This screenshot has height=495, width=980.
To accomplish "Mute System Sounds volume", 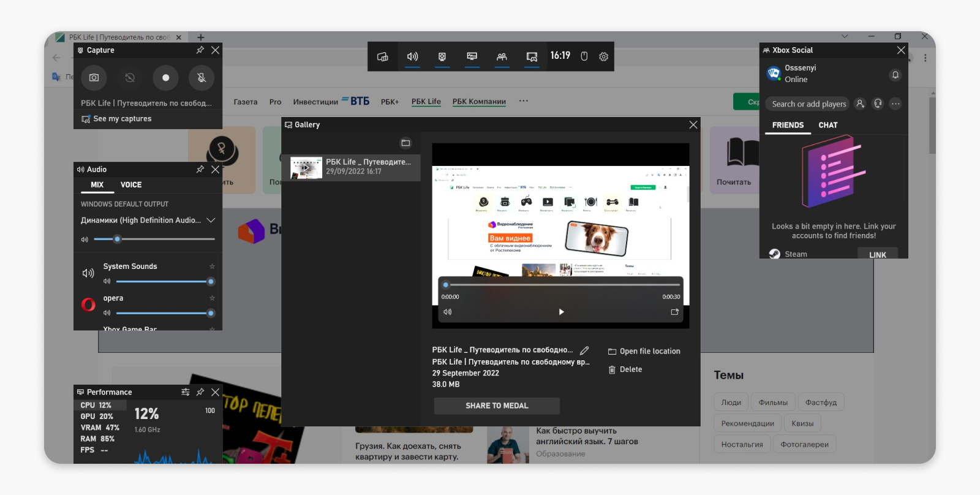I will coord(107,282).
